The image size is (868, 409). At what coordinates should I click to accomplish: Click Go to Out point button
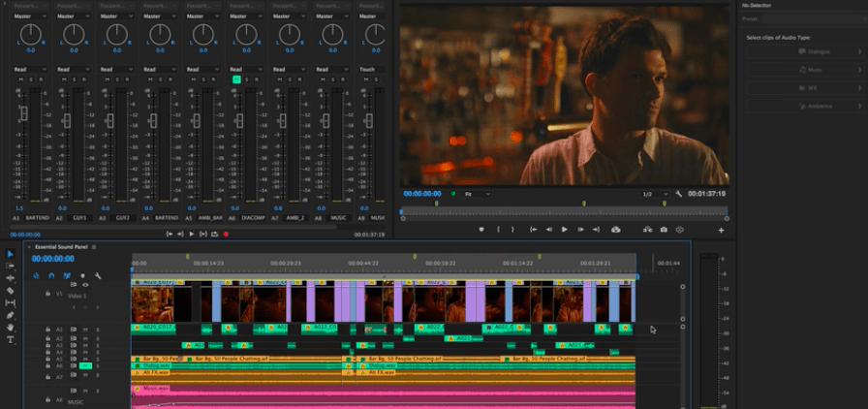[x=596, y=230]
